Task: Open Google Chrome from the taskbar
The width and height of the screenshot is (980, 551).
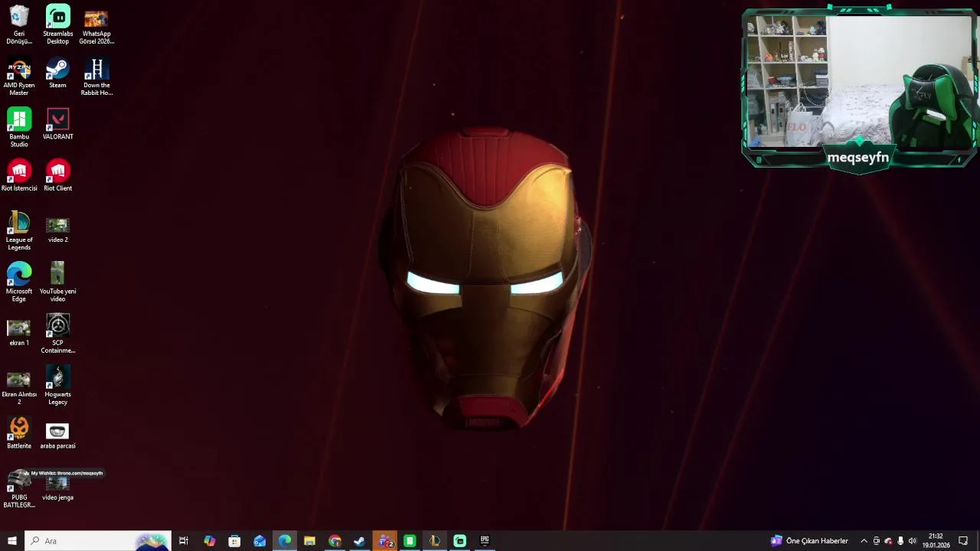Action: pos(335,541)
